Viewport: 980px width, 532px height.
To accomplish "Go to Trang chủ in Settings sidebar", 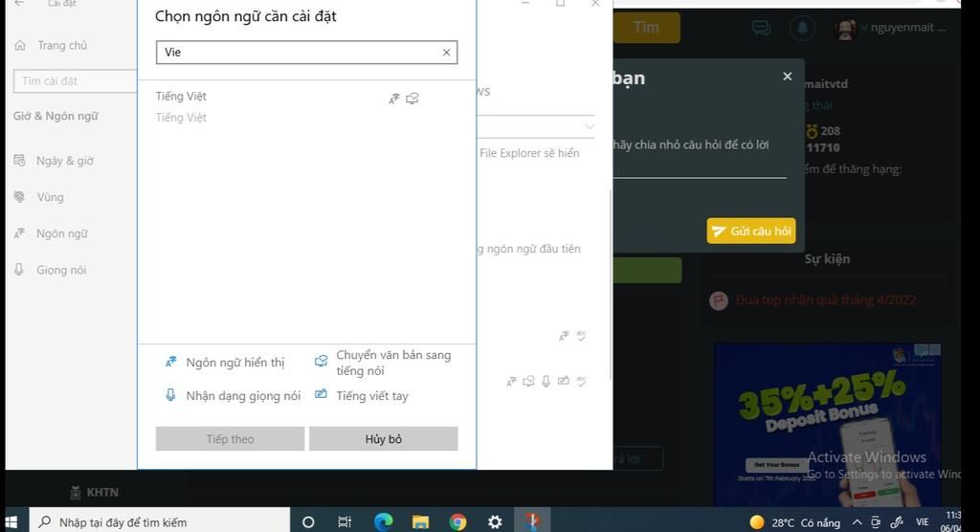I will (x=52, y=46).
